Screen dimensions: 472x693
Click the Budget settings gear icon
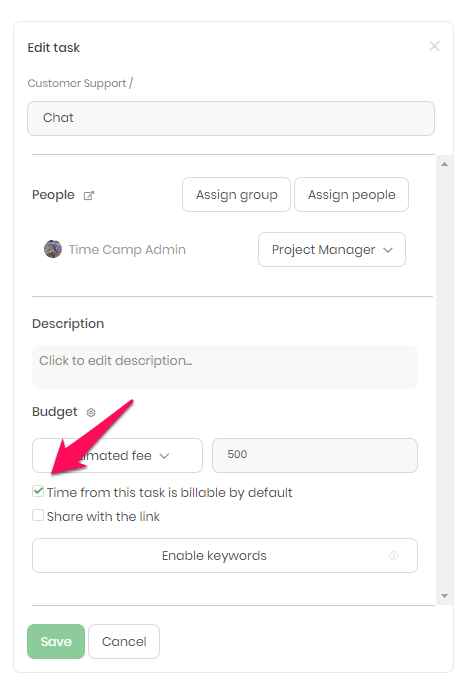pyautogui.click(x=91, y=412)
